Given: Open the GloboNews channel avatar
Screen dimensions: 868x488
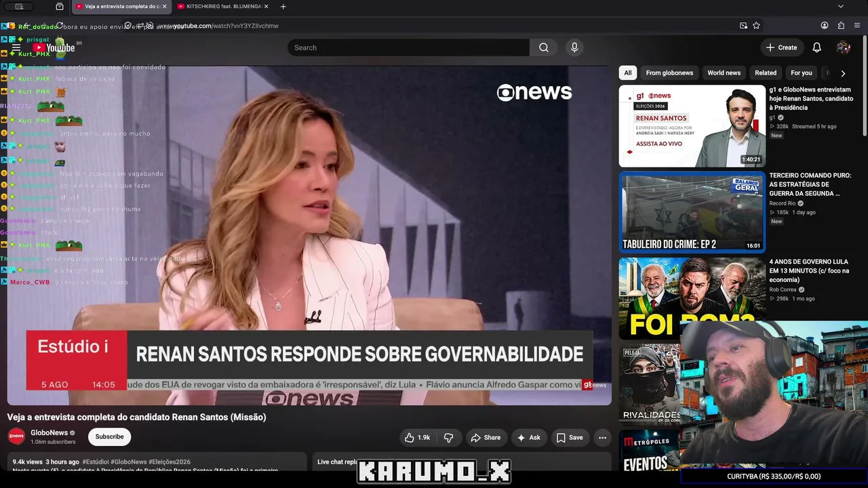Looking at the screenshot, I should 16,436.
